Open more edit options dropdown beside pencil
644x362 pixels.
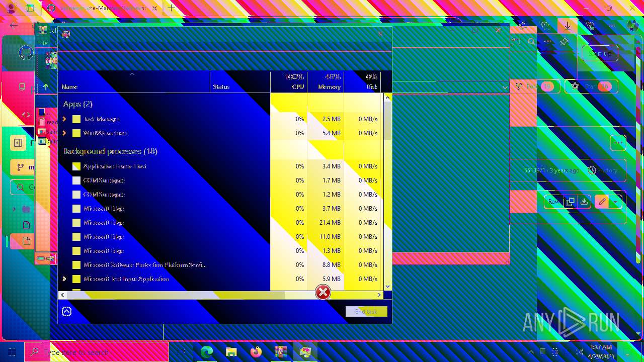click(615, 202)
